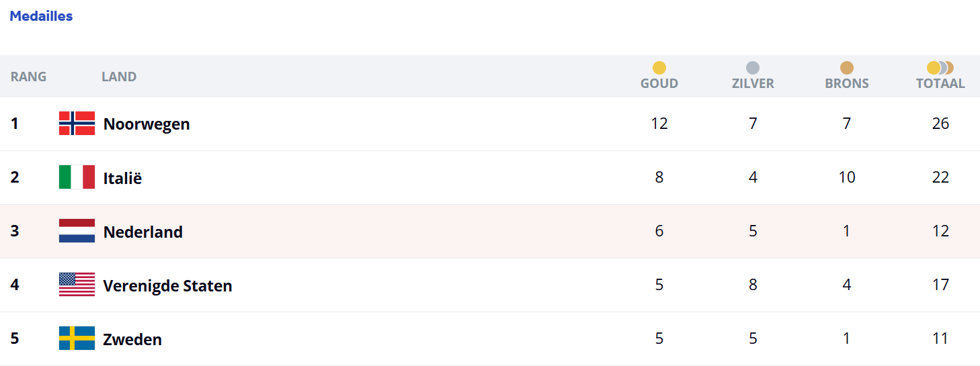Click the Sweden flag icon

coord(77,338)
